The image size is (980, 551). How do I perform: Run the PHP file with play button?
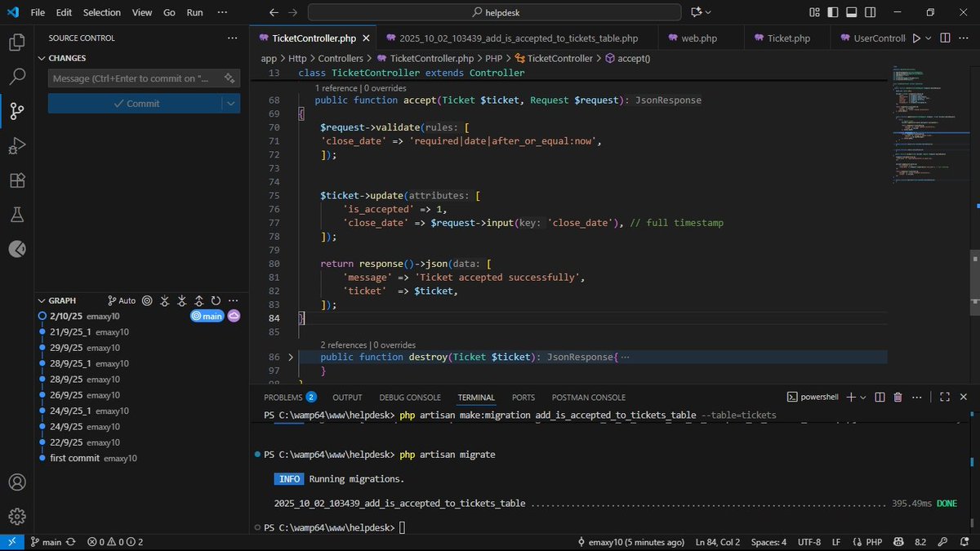tap(916, 38)
